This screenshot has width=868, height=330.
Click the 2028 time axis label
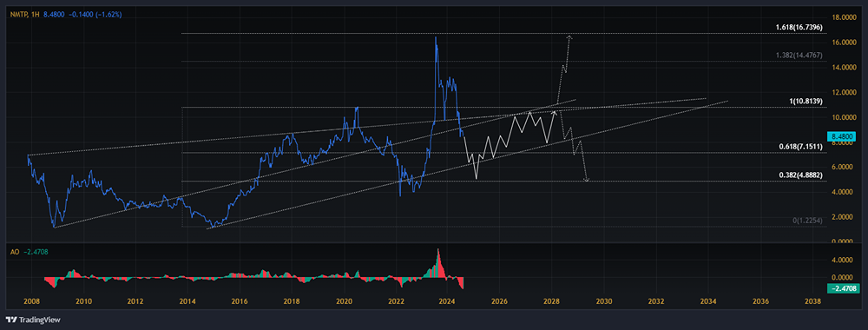(551, 301)
